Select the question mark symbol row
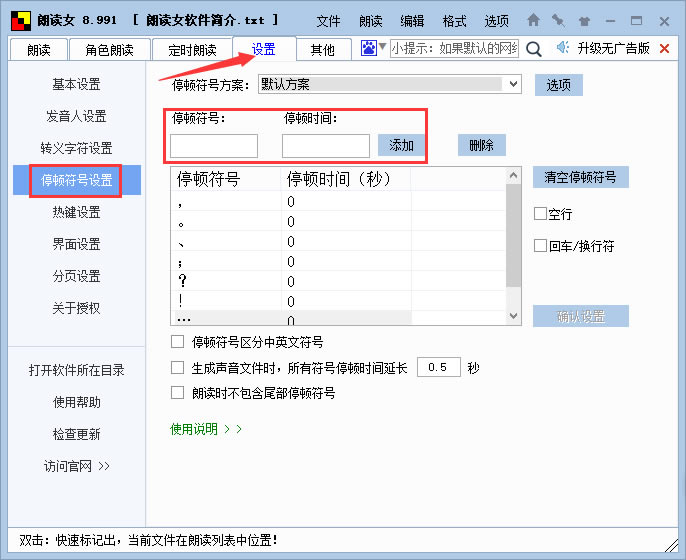This screenshot has height=560, width=686. pyautogui.click(x=338, y=281)
